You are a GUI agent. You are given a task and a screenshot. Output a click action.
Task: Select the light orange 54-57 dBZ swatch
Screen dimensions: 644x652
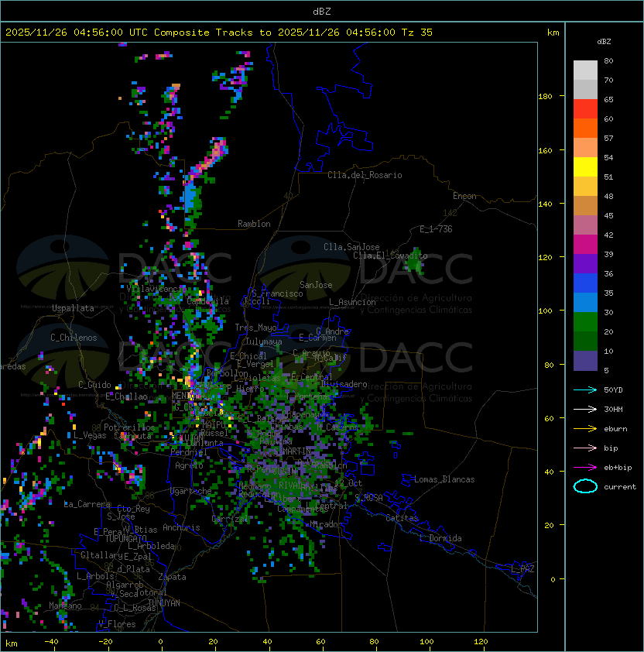pos(585,148)
